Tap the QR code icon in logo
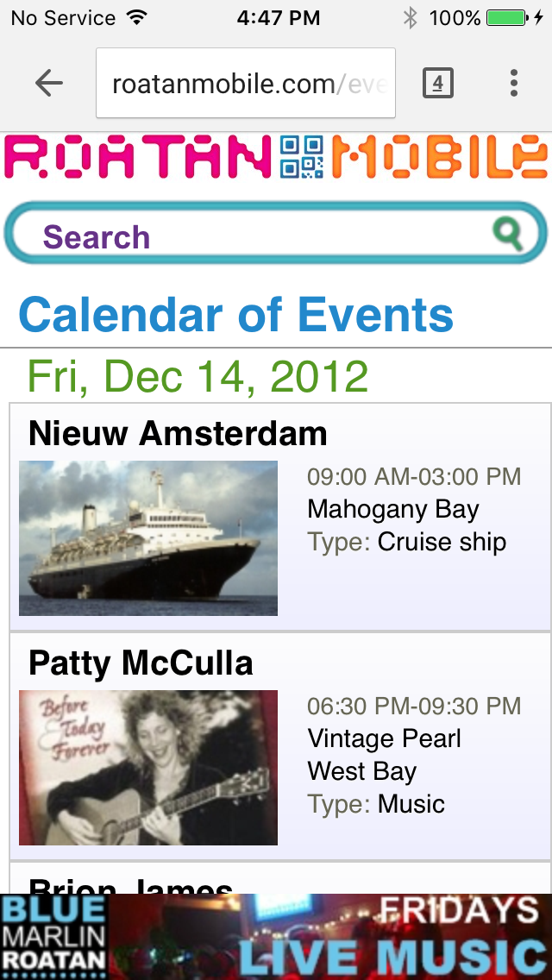Image resolution: width=552 pixels, height=980 pixels. tap(302, 157)
